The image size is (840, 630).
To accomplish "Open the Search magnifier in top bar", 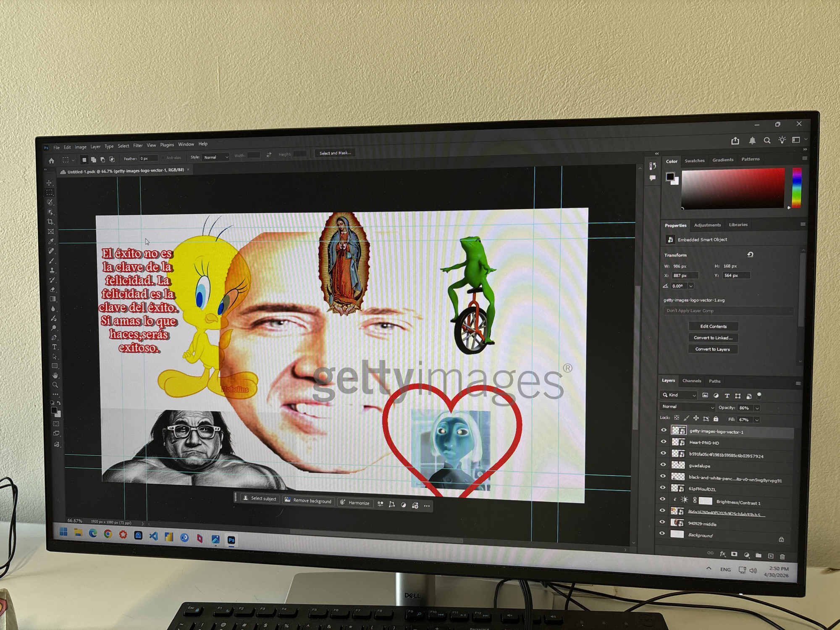I will click(x=767, y=141).
